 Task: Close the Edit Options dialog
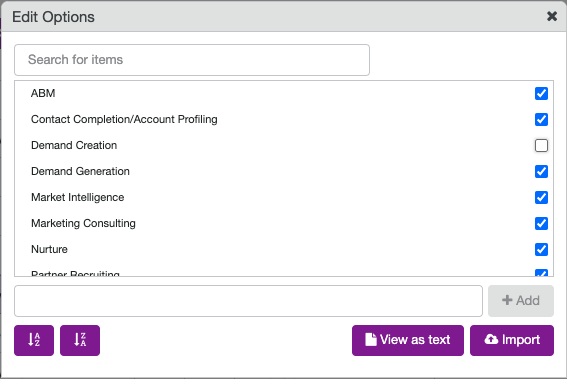(552, 16)
